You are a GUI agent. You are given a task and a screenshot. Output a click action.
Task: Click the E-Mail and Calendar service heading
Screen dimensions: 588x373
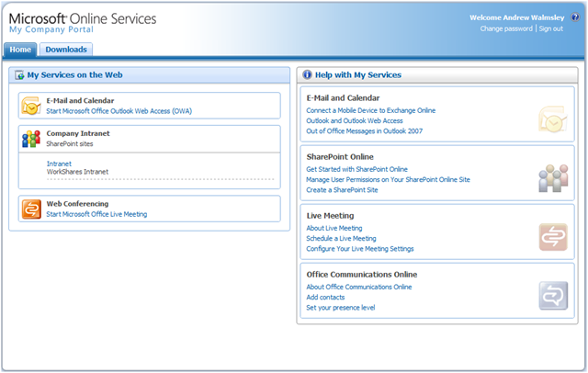(x=80, y=101)
